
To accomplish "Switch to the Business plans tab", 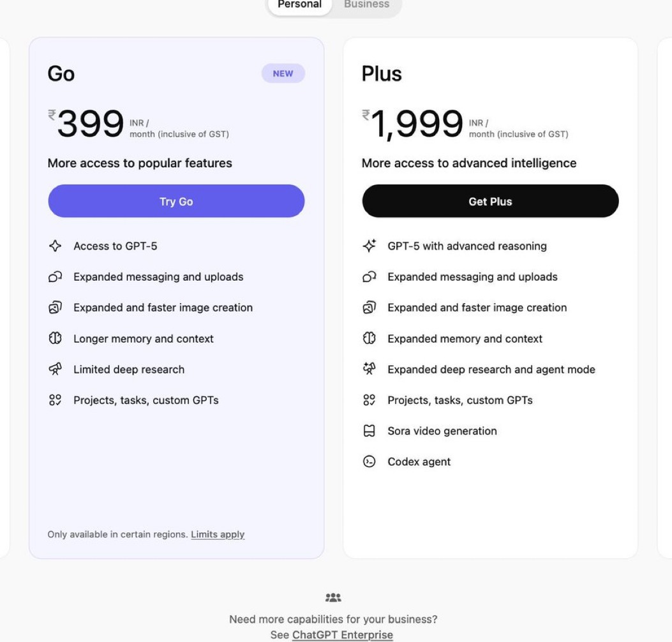I will [x=366, y=4].
